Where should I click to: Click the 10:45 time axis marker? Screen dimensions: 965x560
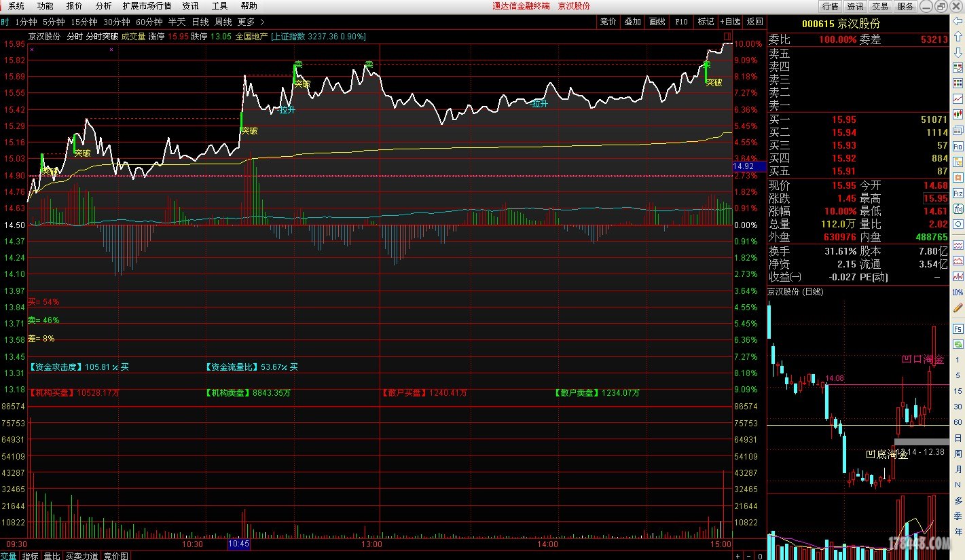point(238,544)
